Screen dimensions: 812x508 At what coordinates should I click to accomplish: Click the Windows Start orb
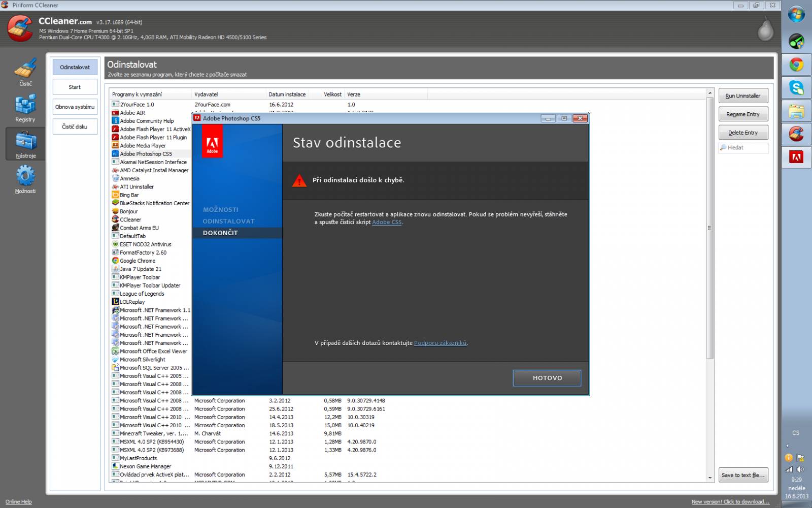click(x=796, y=14)
